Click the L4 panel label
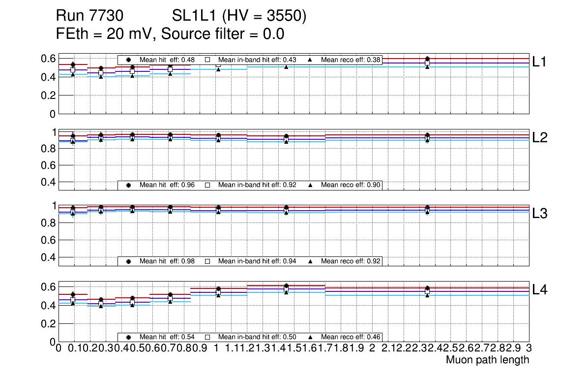Screen dimensions: 588x380 click(x=540, y=290)
